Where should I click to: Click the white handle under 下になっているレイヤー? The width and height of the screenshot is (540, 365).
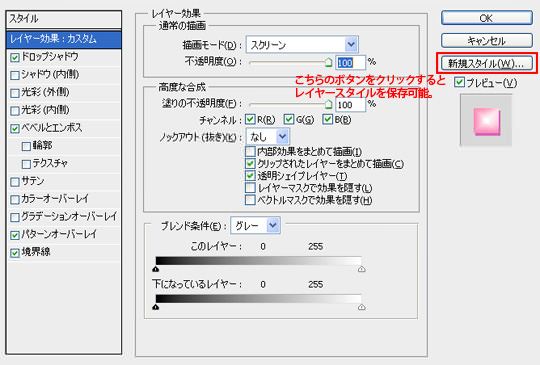pyautogui.click(x=361, y=307)
